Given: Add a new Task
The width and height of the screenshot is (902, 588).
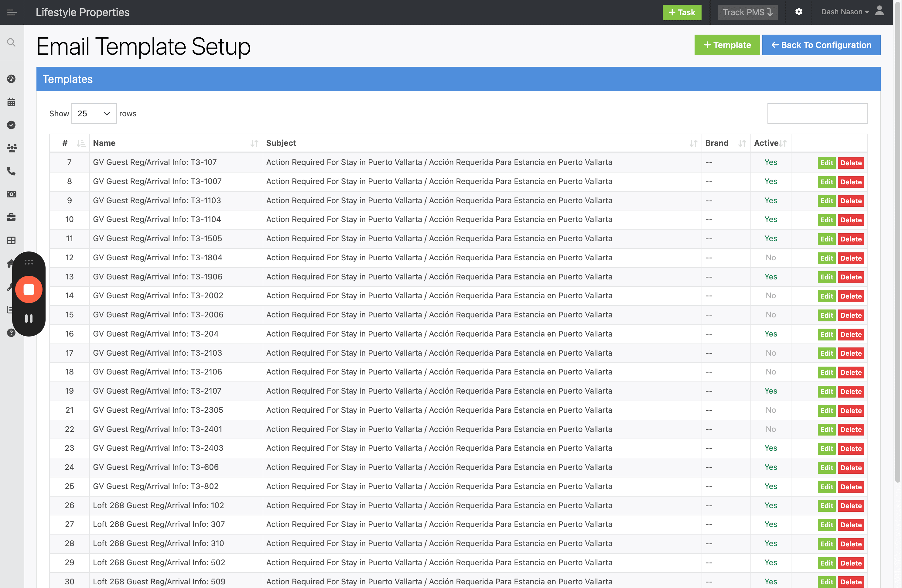Looking at the screenshot, I should 682,12.
